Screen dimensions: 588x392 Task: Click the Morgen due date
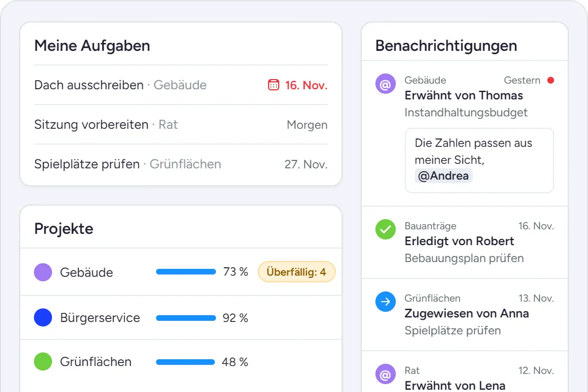point(307,125)
